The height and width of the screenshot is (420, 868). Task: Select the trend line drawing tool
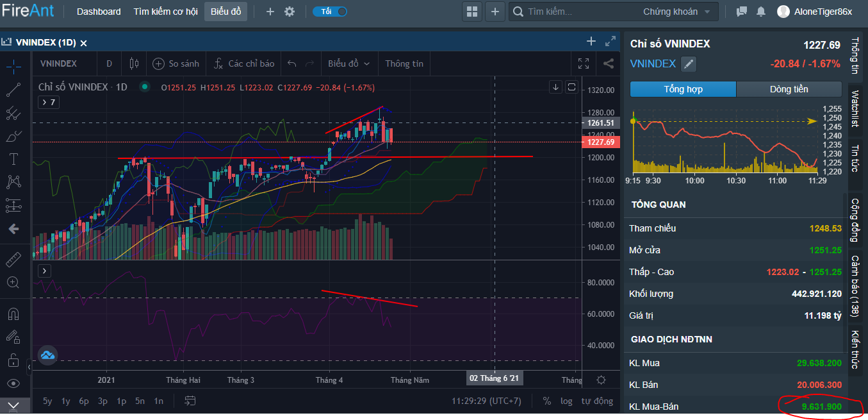tap(13, 90)
